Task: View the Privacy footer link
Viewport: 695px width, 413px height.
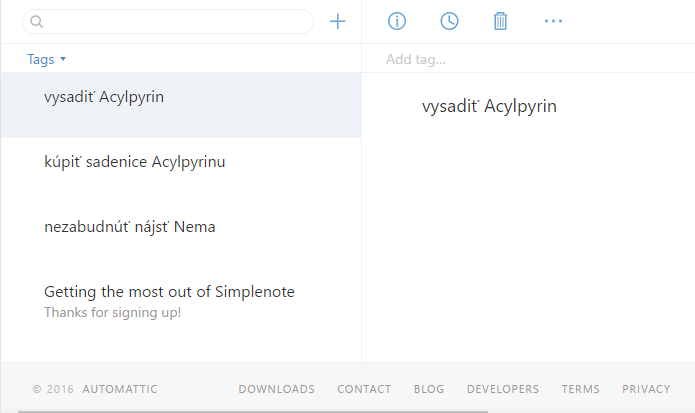Action: tap(646, 389)
